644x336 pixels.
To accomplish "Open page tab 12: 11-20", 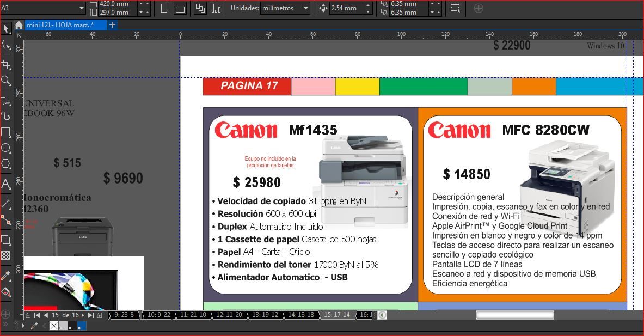I will (229, 315).
